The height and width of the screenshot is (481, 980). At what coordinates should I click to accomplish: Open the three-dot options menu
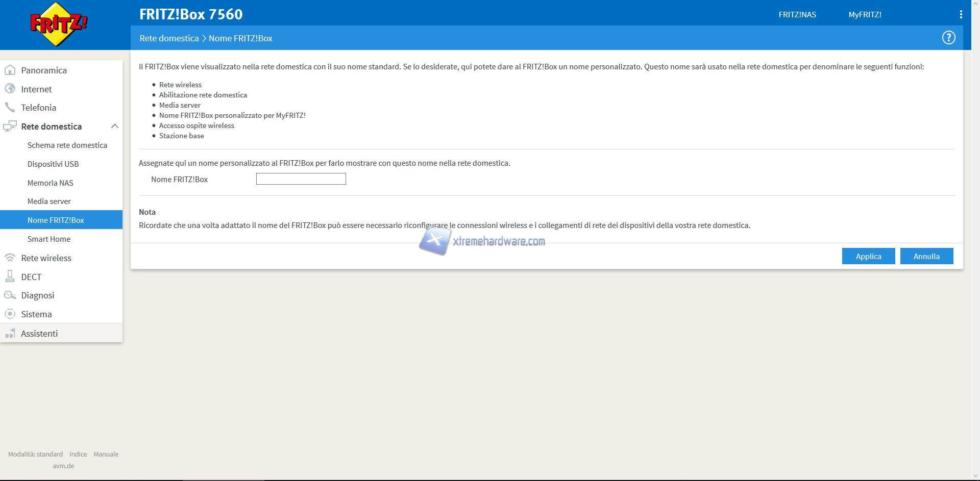coord(961,15)
